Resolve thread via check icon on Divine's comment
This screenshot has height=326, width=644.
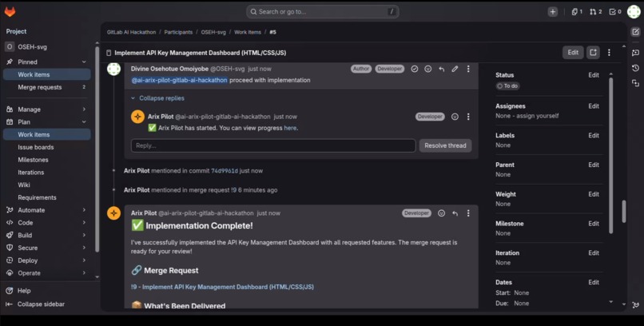(x=415, y=69)
